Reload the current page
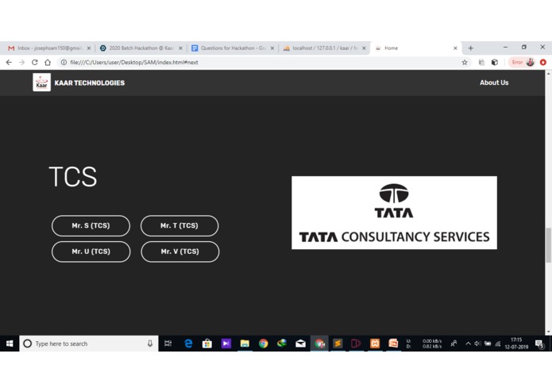Viewport: 552px width, 392px height. (34, 62)
